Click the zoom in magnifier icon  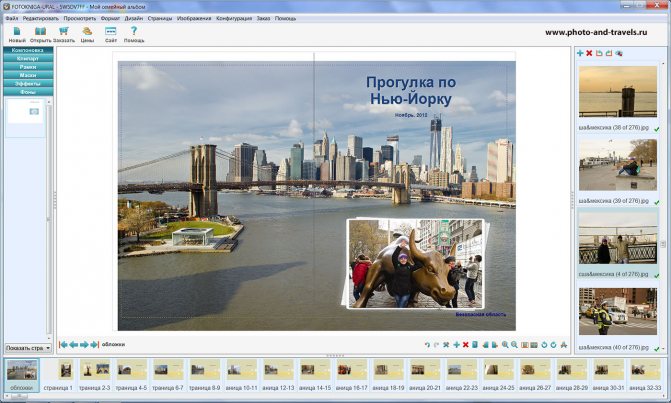point(505,345)
